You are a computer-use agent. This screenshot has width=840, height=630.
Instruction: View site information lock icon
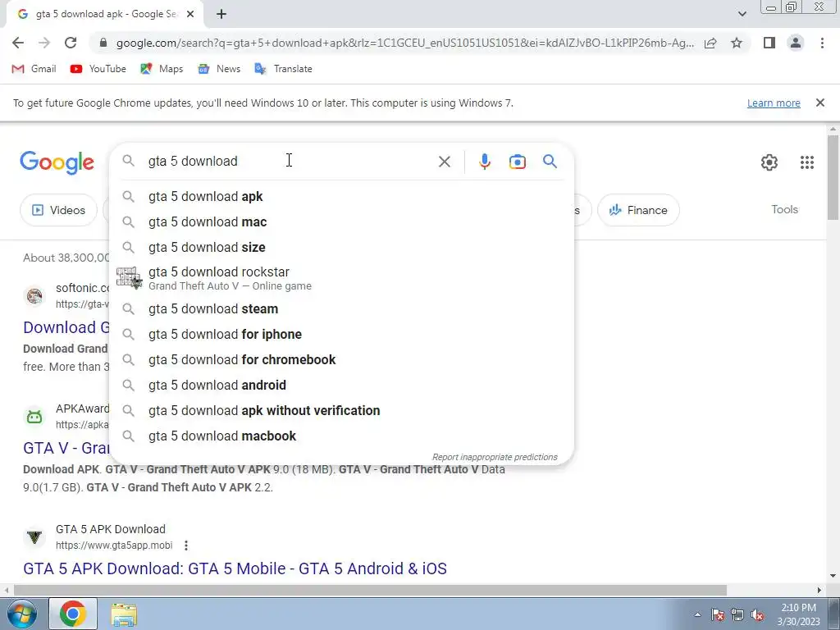pos(103,43)
